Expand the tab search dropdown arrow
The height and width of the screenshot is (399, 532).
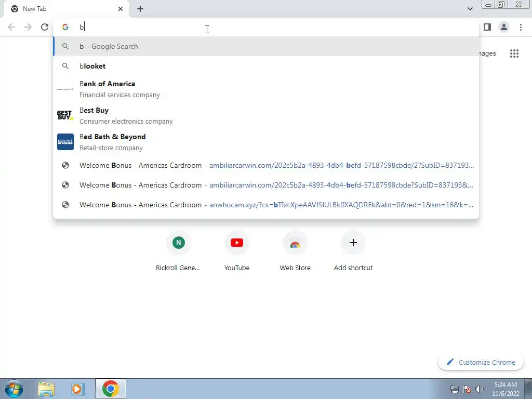tap(470, 9)
